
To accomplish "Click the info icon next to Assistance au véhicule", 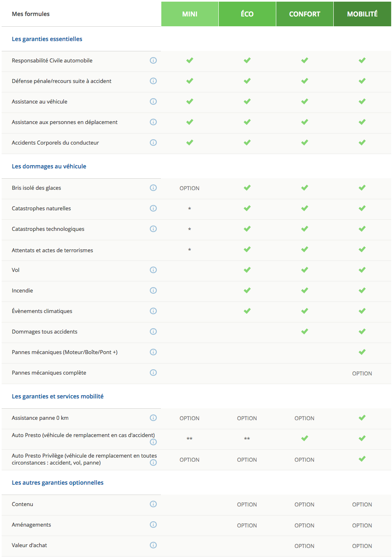I will [x=153, y=101].
